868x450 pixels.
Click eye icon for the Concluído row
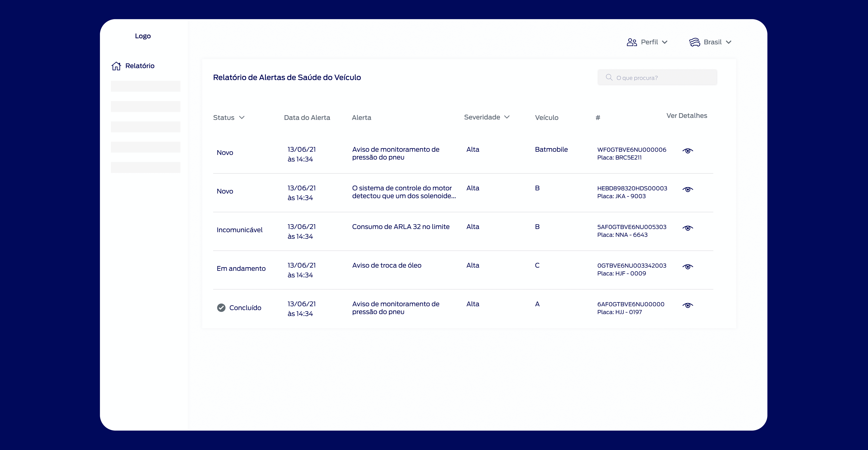coord(687,305)
